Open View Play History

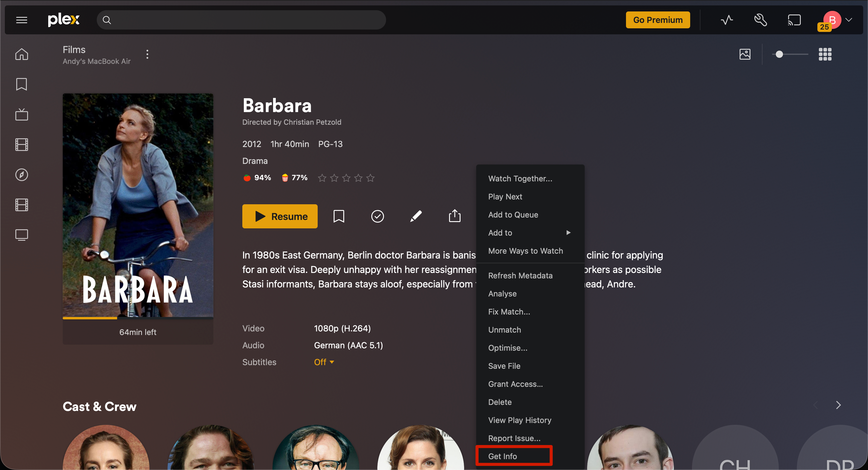(x=530, y=421)
